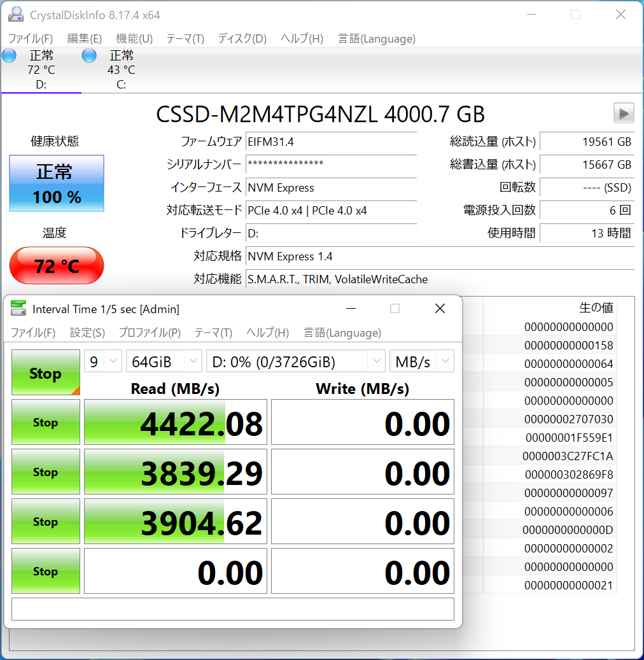Click total host reads value 19561 GB

(x=587, y=142)
